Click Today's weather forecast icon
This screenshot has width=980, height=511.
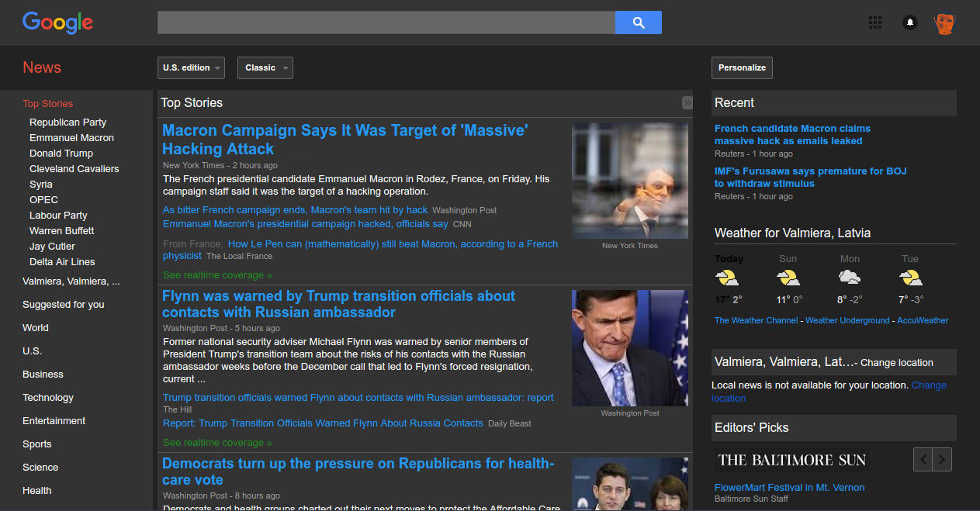point(727,278)
